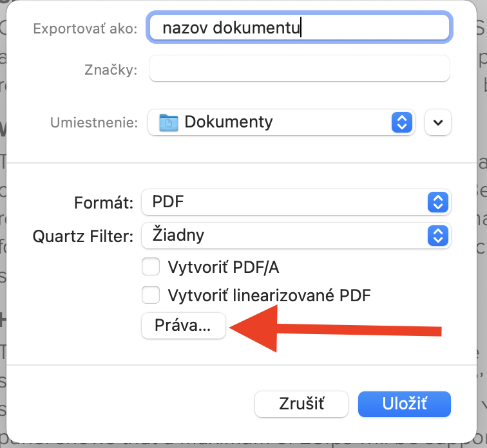Click the "Vytvoriť linearizované PDF" label text

[269, 295]
